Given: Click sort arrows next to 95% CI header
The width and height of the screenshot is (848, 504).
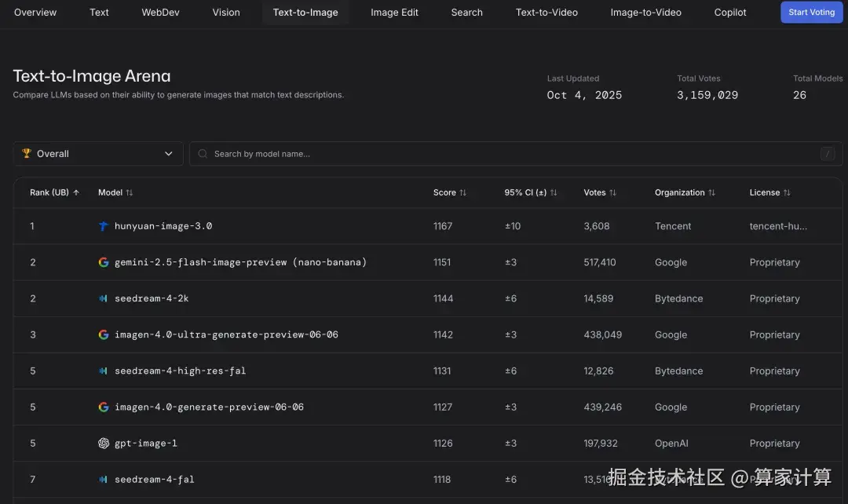Looking at the screenshot, I should coord(554,192).
